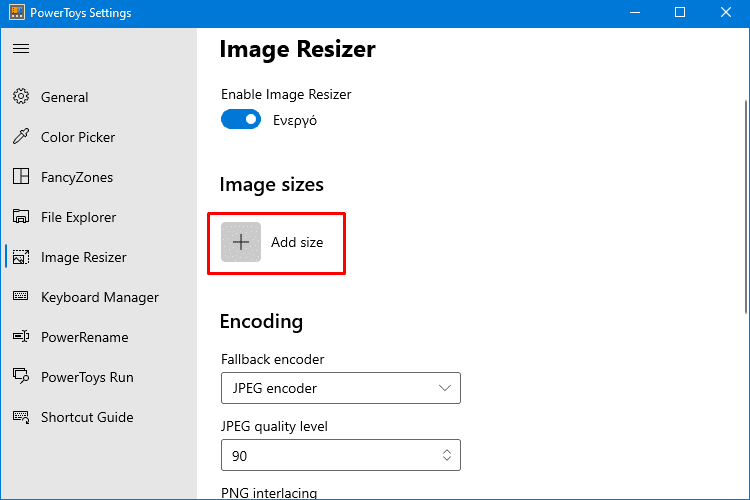Viewport: 750px width, 500px height.
Task: Click the vertical scrollbar on the right
Action: pos(746,207)
